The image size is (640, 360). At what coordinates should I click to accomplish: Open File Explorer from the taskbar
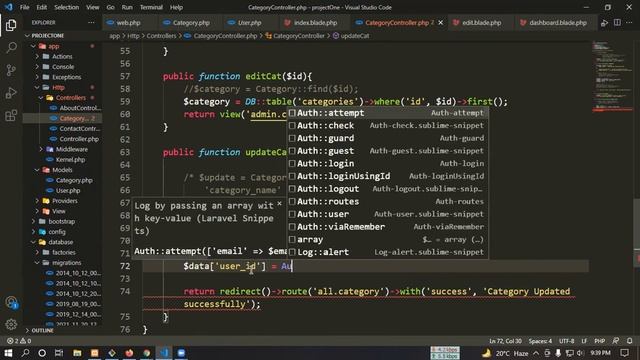77,353
